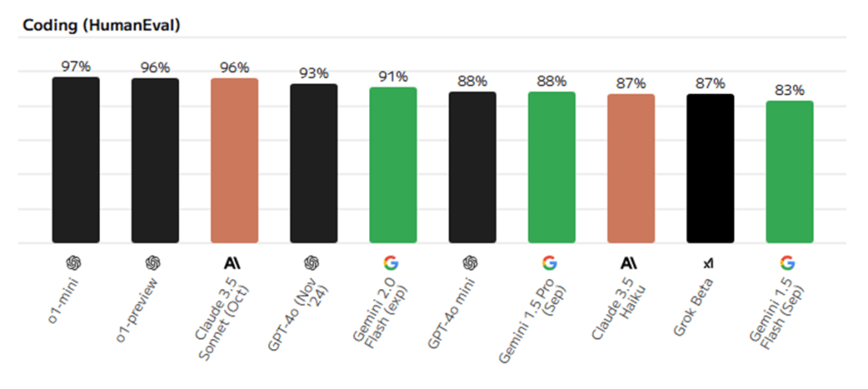Click the 93% value label above GPT-4o
This screenshot has width=868, height=389.
pyautogui.click(x=314, y=74)
